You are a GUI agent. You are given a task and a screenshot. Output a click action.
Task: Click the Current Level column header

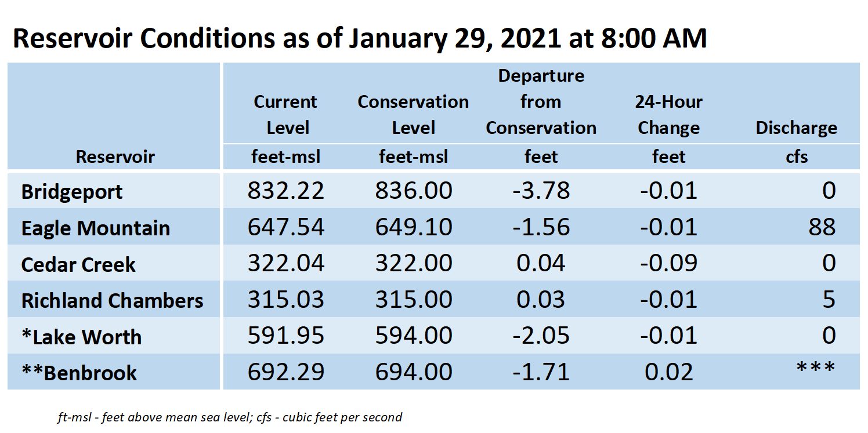tap(285, 115)
